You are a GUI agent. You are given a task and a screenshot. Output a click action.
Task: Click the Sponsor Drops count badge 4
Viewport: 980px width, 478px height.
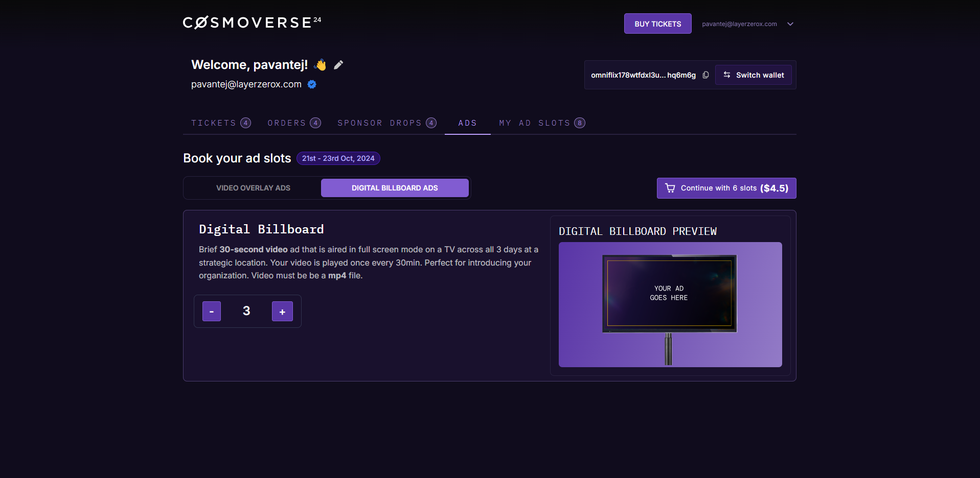coord(431,123)
